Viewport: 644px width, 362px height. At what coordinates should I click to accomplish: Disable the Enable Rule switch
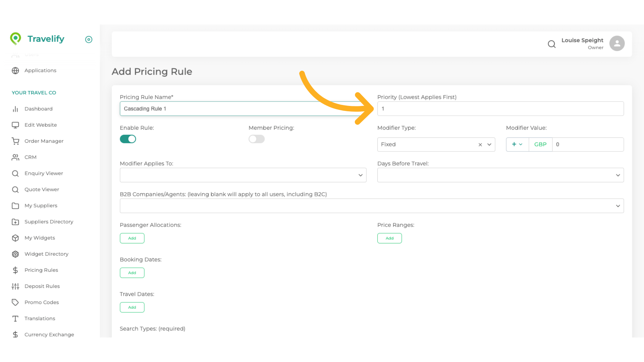click(x=128, y=139)
